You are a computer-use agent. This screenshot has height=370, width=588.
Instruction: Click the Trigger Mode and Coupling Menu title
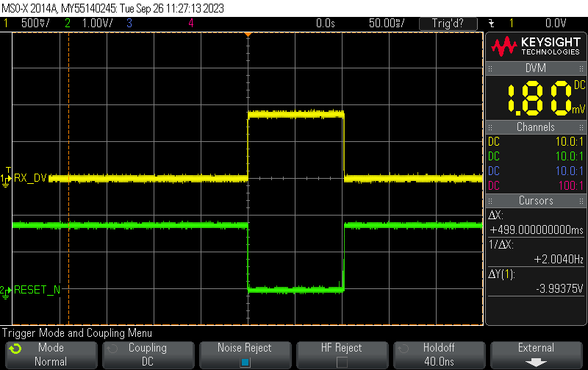coord(77,333)
